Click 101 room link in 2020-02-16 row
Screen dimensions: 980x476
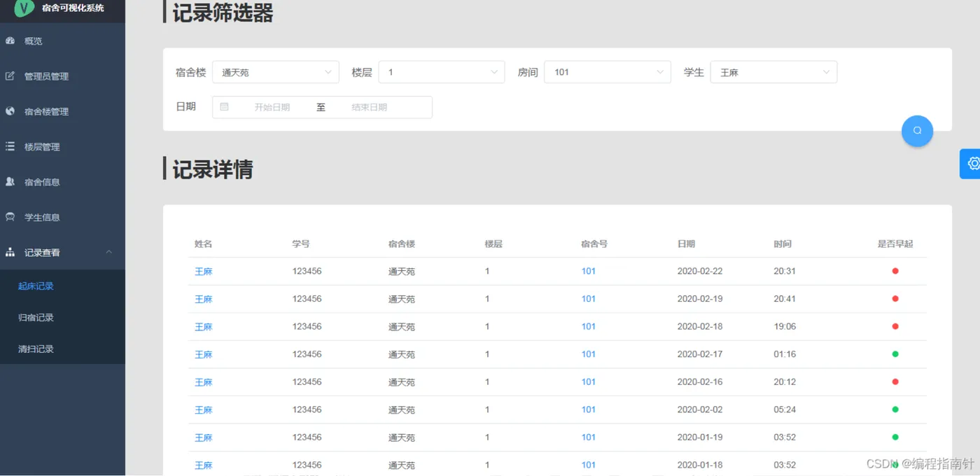pos(589,381)
